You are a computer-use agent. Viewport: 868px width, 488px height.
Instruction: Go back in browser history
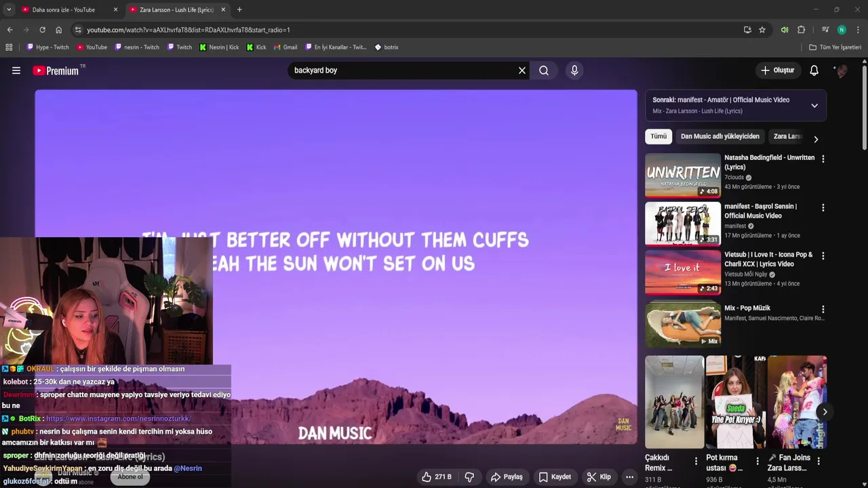tap(9, 30)
